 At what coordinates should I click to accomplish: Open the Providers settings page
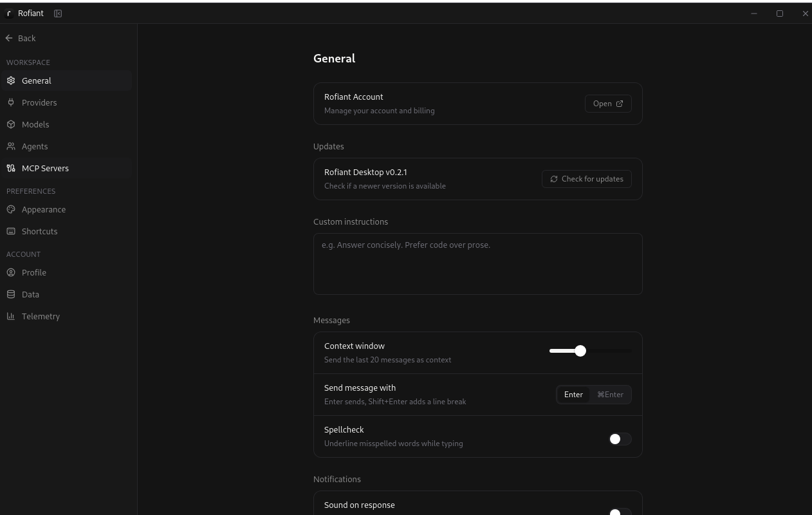pos(67,102)
